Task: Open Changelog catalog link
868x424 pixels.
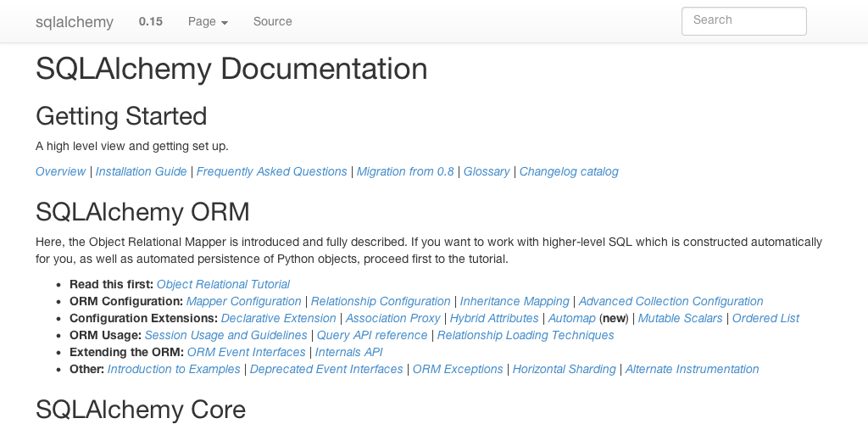Action: pyautogui.click(x=569, y=171)
